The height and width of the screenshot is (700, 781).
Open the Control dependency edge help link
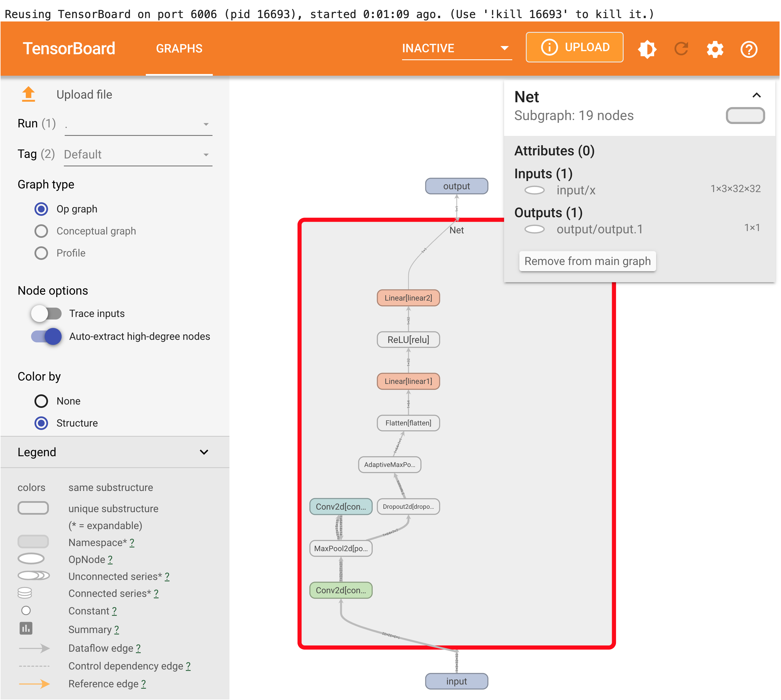click(188, 666)
